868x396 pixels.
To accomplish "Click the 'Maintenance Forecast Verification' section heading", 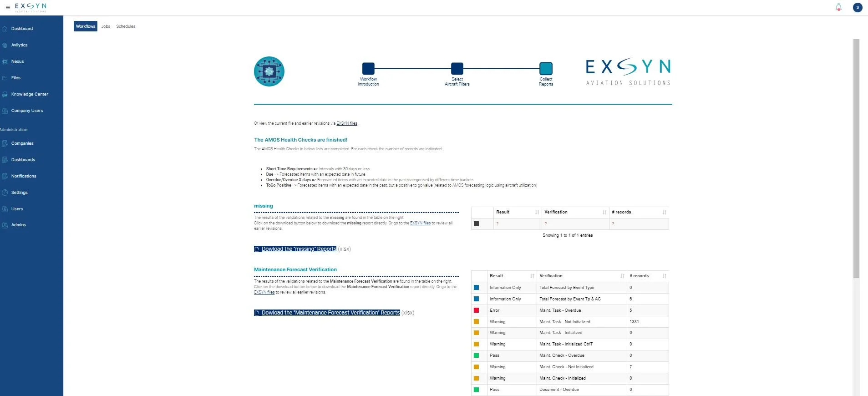I will pos(295,269).
